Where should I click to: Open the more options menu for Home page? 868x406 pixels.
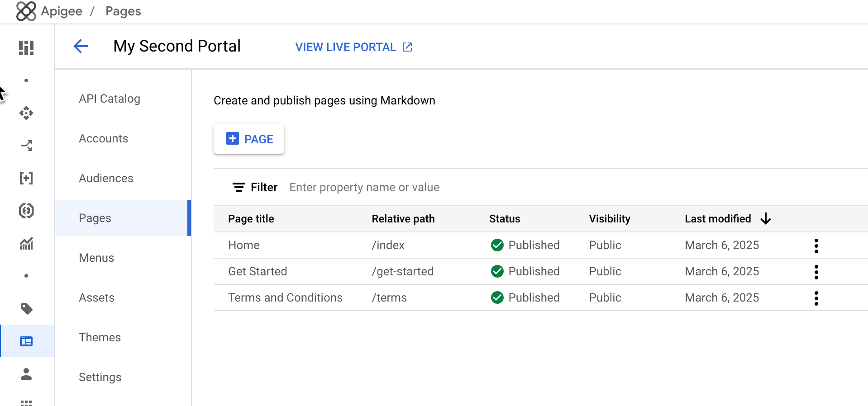pos(816,245)
